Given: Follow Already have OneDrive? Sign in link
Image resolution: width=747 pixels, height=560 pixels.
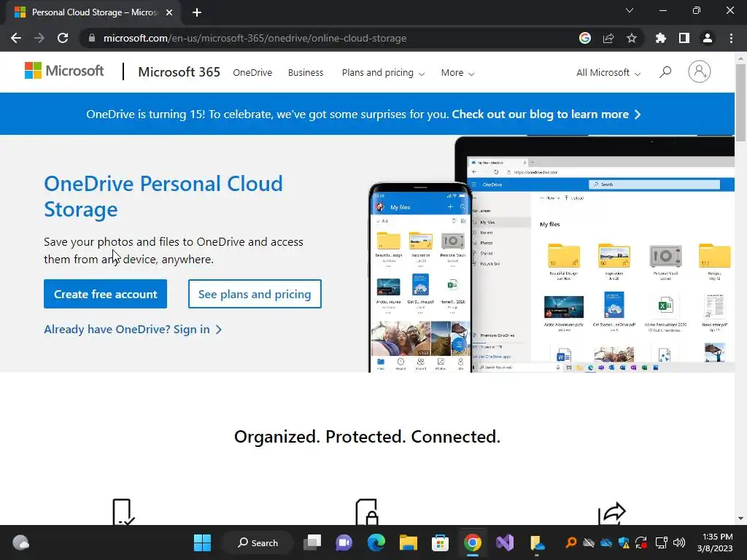Looking at the screenshot, I should coord(133,330).
